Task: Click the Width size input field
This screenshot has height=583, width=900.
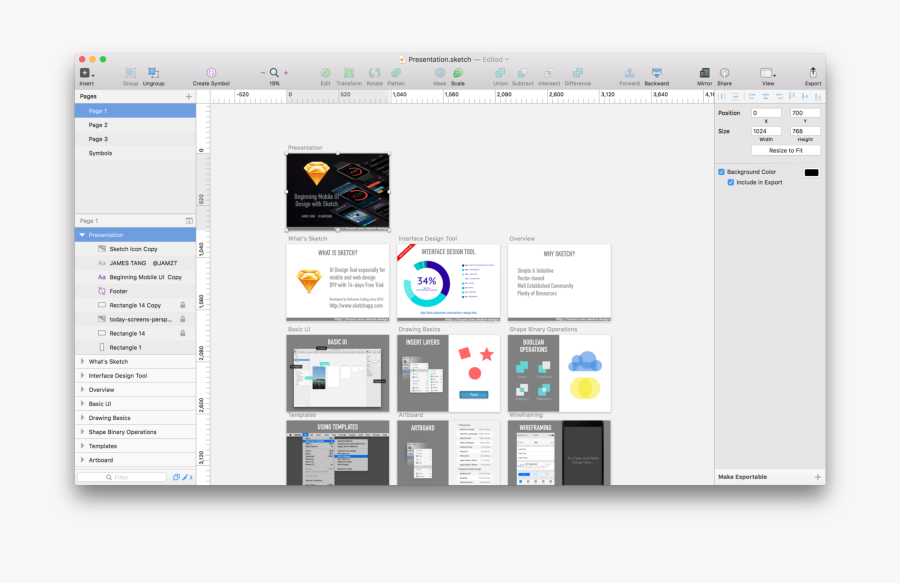Action: pyautogui.click(x=766, y=131)
